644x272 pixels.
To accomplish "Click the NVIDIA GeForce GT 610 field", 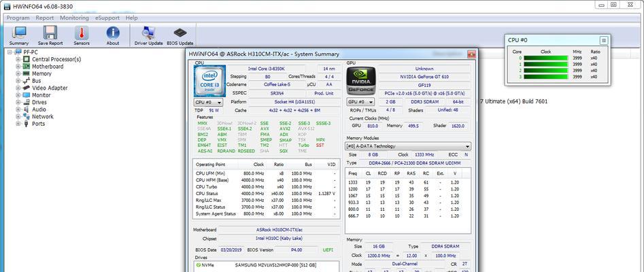I will 424,76.
